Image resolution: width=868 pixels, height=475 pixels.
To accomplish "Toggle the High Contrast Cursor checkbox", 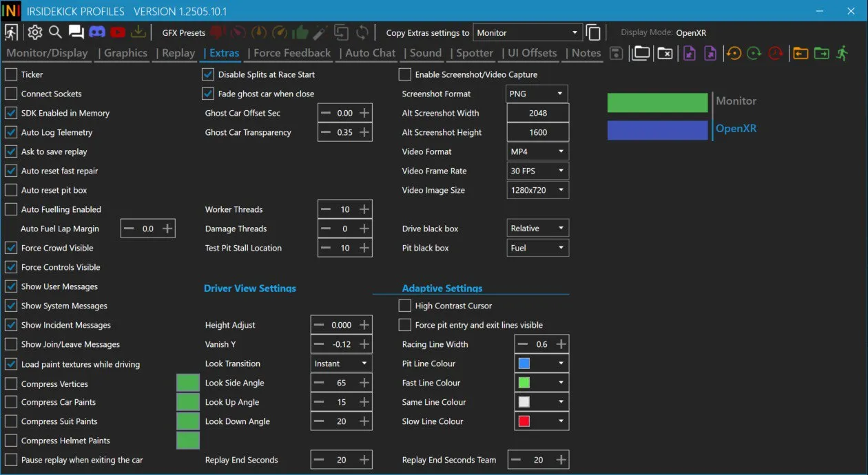I will 405,306.
